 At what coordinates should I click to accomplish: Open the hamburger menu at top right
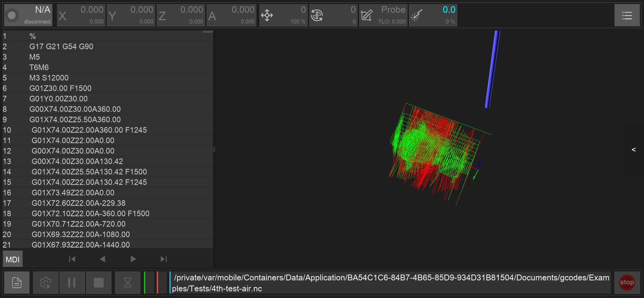pos(627,15)
